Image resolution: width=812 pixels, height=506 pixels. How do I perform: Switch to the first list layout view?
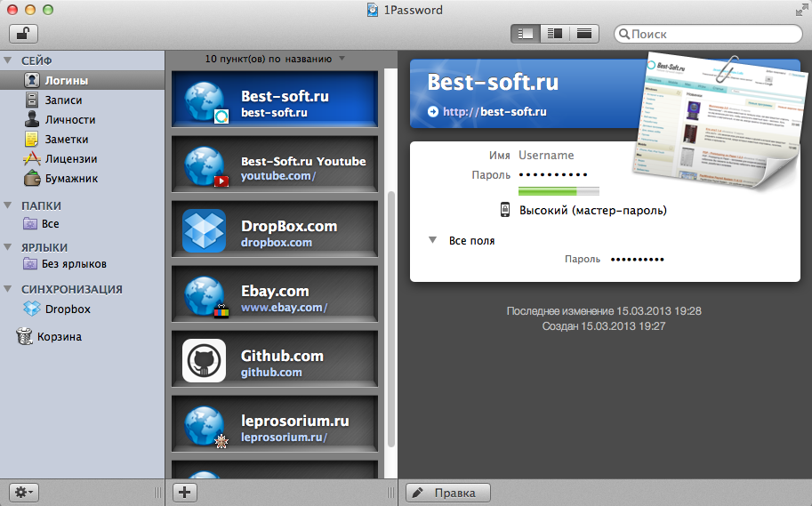(x=525, y=34)
